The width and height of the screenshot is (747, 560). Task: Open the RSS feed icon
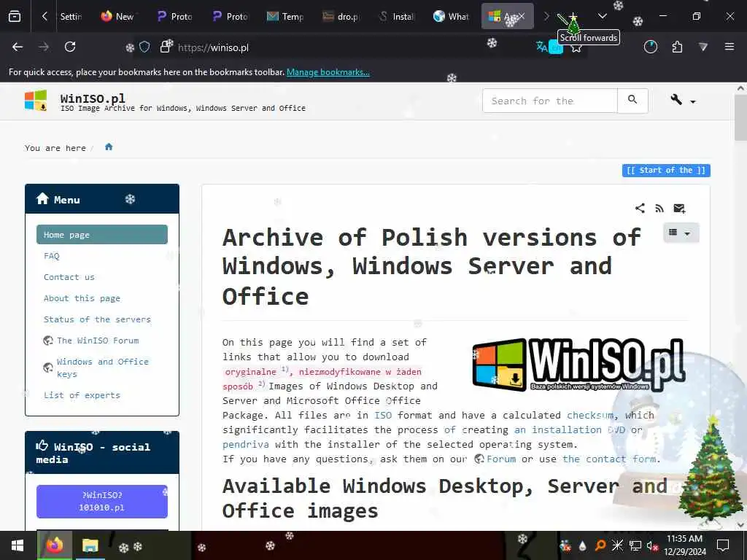click(659, 208)
